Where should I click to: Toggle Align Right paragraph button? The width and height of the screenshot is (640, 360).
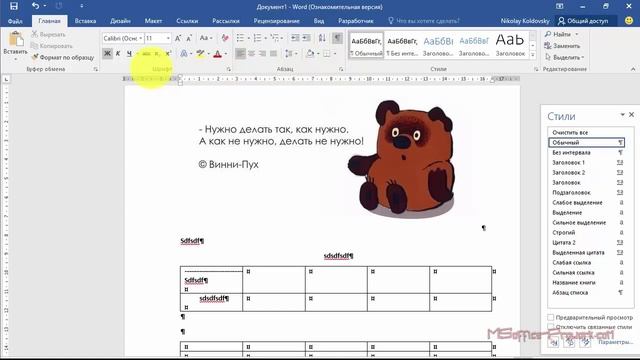(262, 53)
